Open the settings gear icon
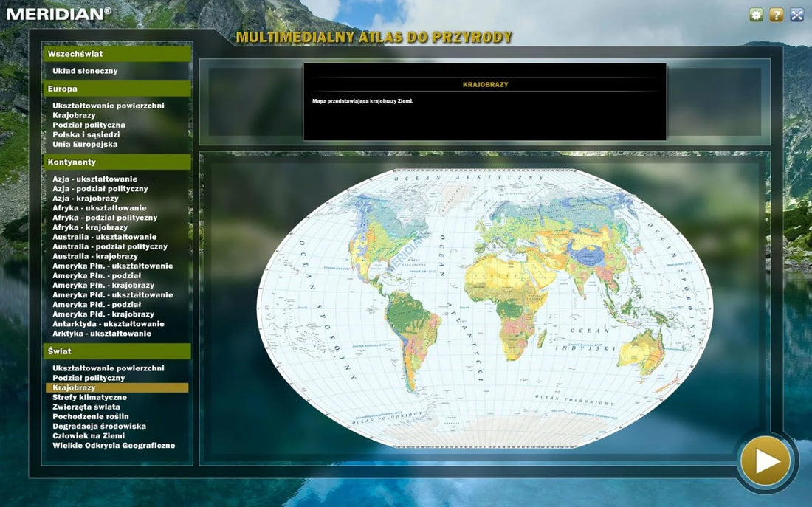 tap(756, 15)
